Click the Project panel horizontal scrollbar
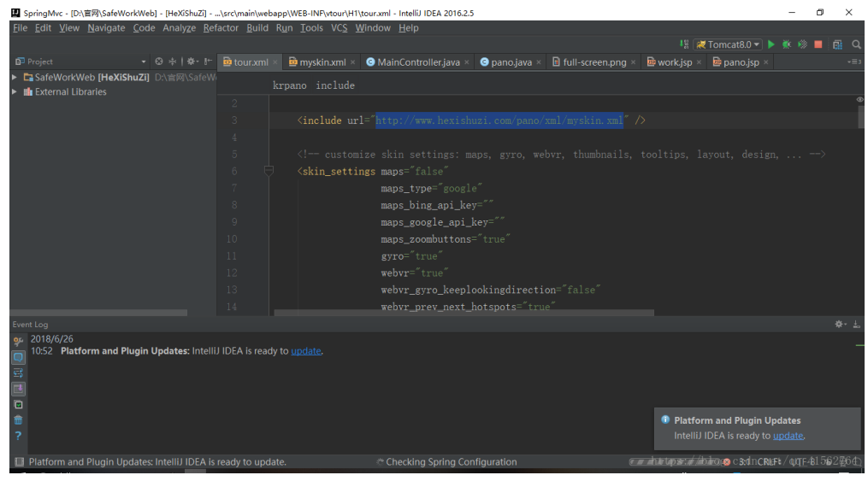868x481 pixels. tap(98, 313)
